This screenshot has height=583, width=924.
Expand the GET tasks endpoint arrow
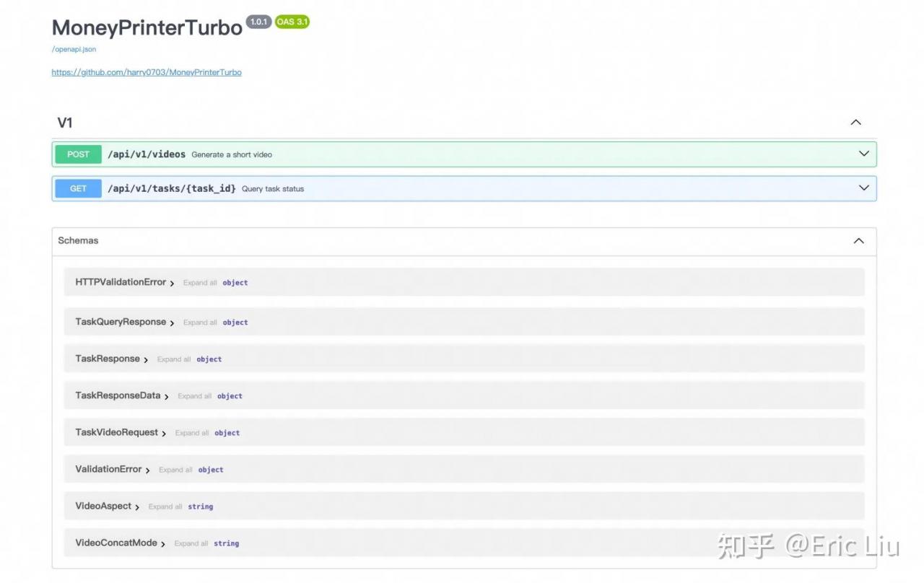[863, 188]
